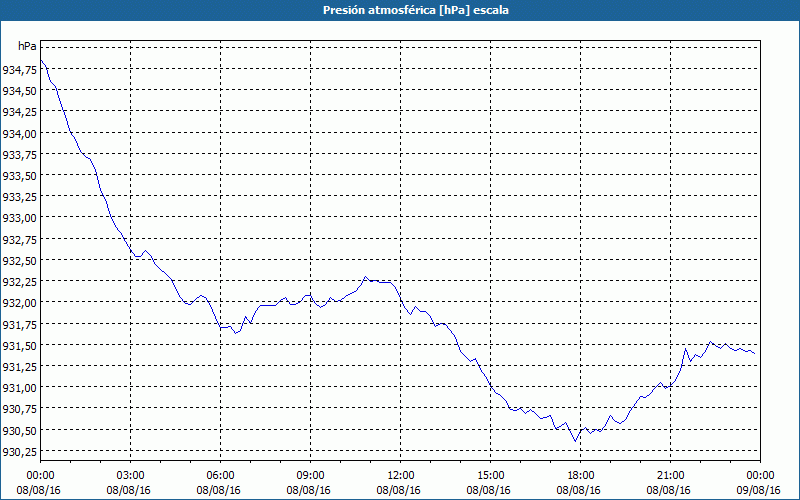
Task: Select the hPa unit label
Action: [27, 46]
